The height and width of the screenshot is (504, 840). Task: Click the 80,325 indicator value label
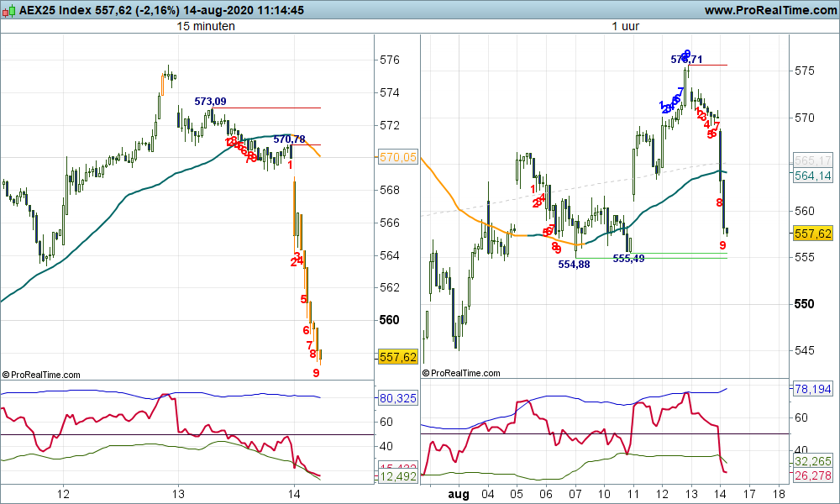click(397, 398)
